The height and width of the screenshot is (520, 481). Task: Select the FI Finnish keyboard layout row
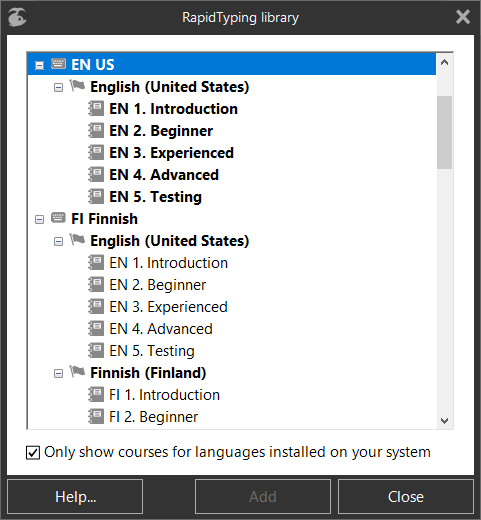click(104, 219)
